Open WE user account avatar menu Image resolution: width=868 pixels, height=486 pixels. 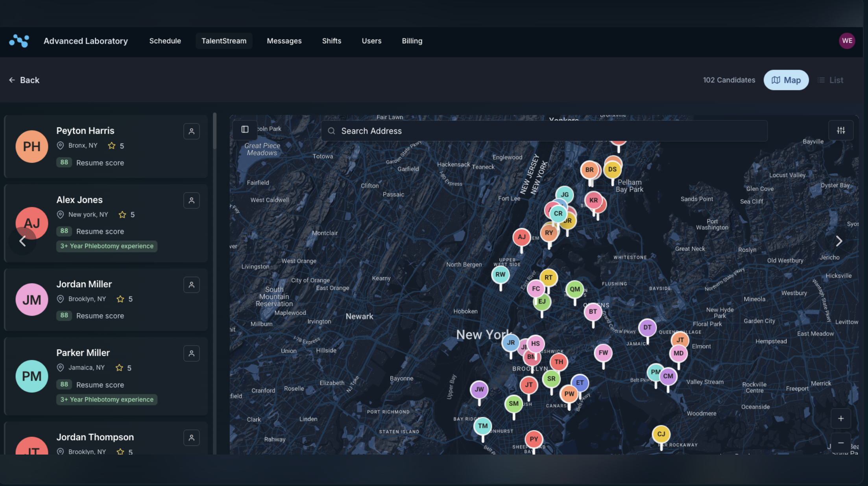847,41
